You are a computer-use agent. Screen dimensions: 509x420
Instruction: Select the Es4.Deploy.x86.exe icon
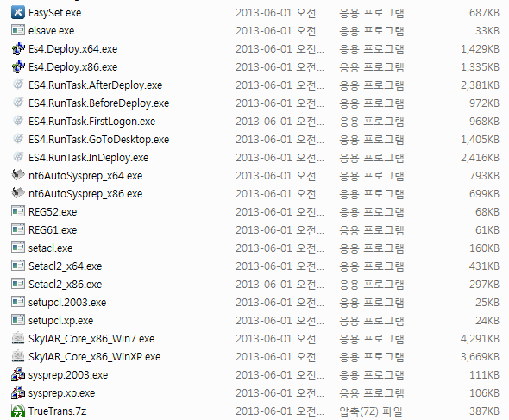pyautogui.click(x=18, y=67)
